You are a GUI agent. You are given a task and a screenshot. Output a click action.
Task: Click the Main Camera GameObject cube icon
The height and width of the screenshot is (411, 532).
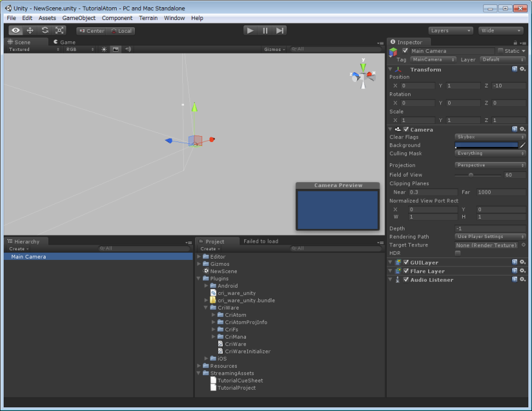click(x=393, y=52)
